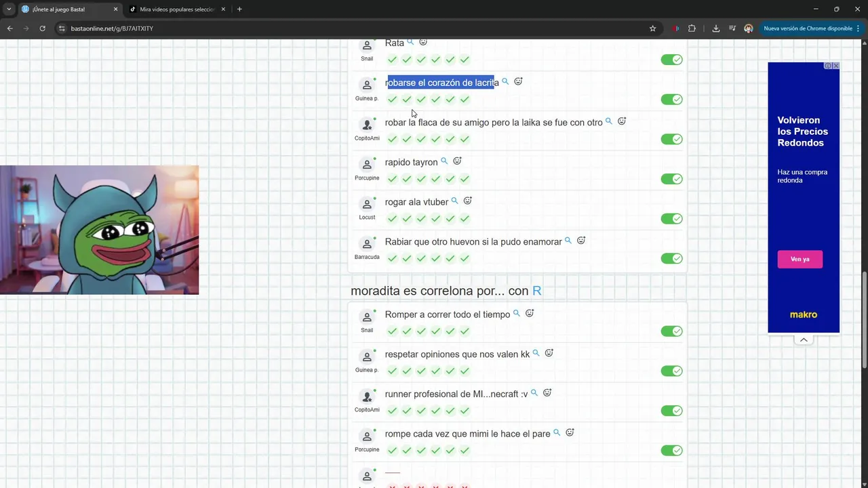Screen dimensions: 868x488
Task: Open a new browser tab
Action: click(239, 9)
